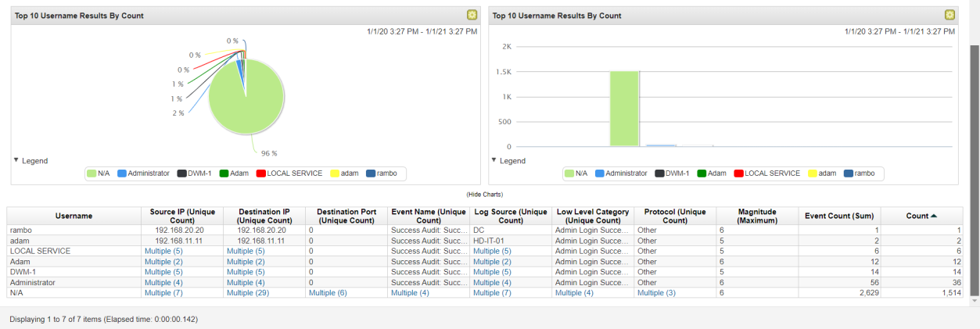Open settings gear on the pie chart panel

click(x=471, y=15)
